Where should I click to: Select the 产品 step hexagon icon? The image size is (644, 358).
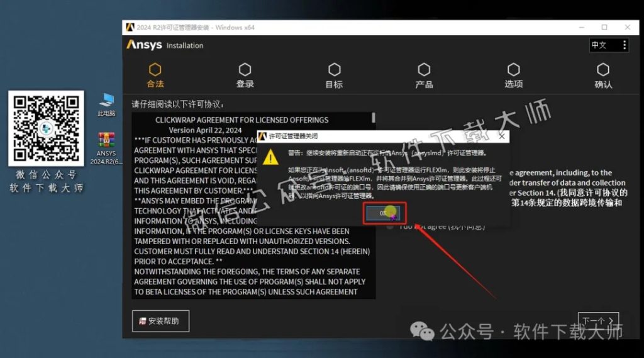coord(424,69)
